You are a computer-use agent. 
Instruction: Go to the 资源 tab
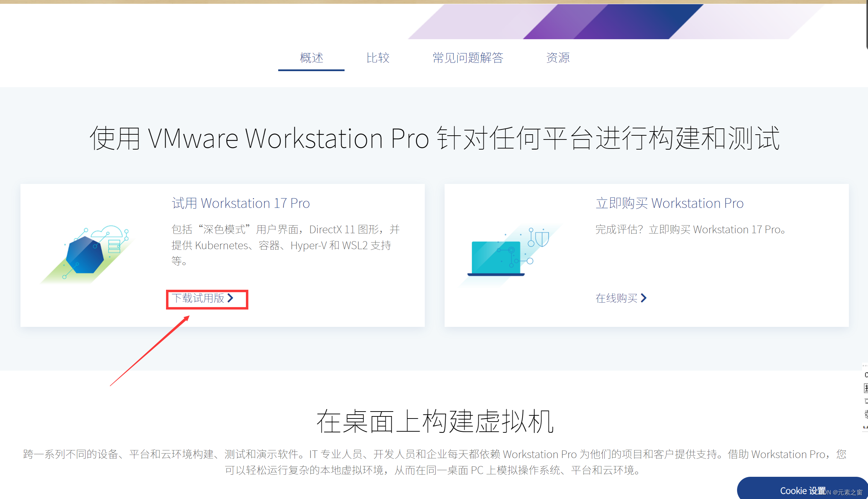point(558,58)
